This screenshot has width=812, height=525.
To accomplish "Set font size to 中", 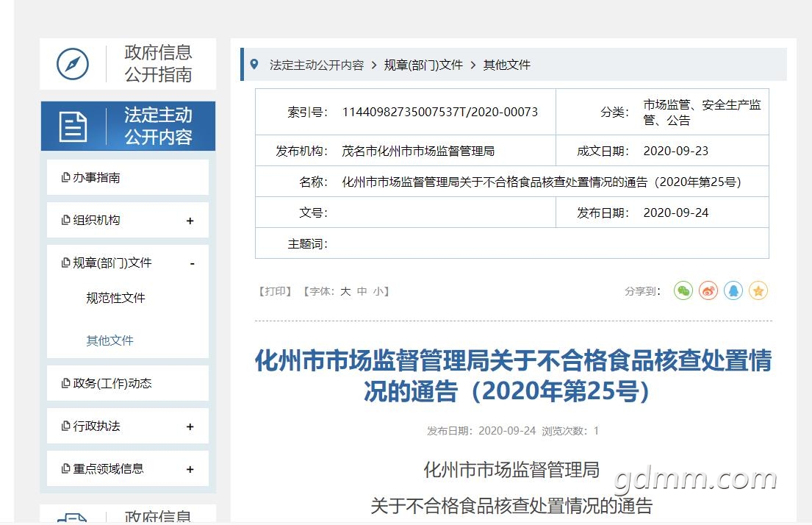I will (362, 291).
